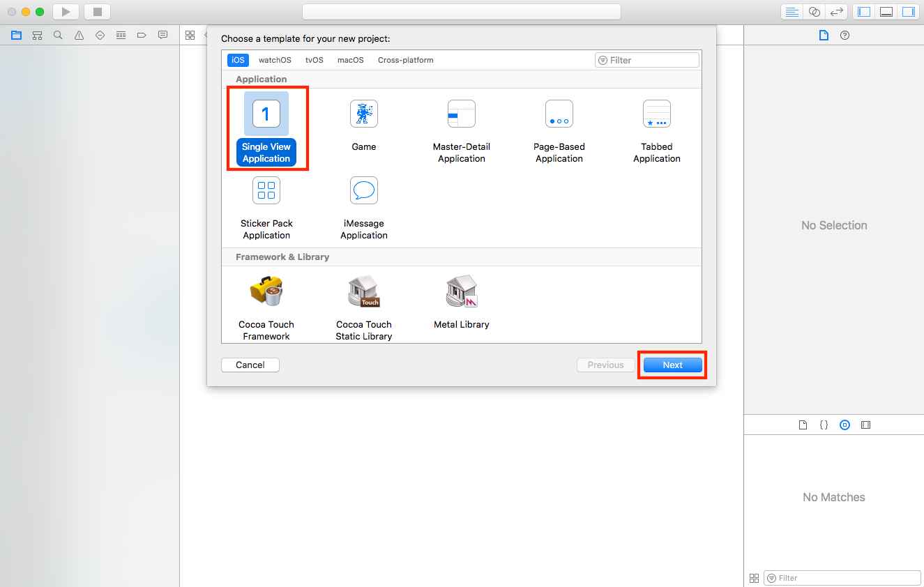Select the Game template
This screenshot has width=924, height=587.
point(364,125)
